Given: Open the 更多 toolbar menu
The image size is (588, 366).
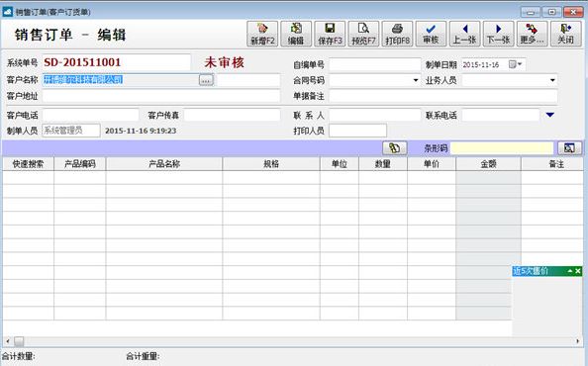Looking at the screenshot, I should (x=533, y=34).
